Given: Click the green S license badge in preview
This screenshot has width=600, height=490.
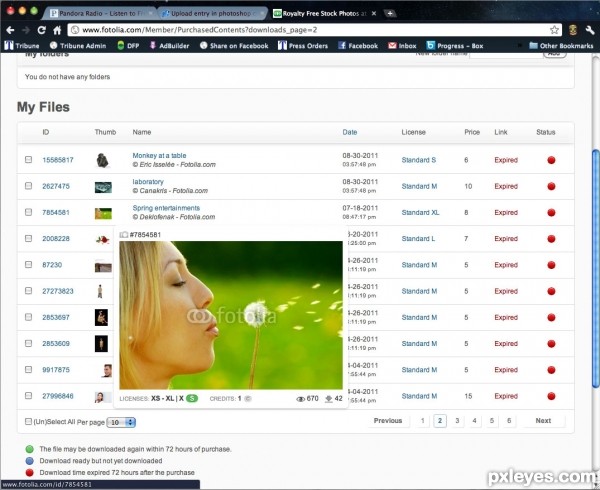Looking at the screenshot, I should click(x=192, y=399).
